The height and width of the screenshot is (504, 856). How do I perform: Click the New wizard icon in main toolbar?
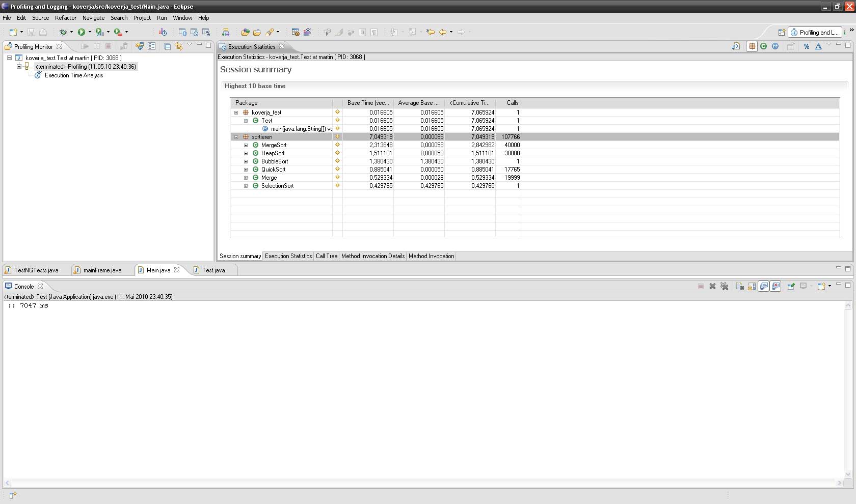click(x=13, y=32)
